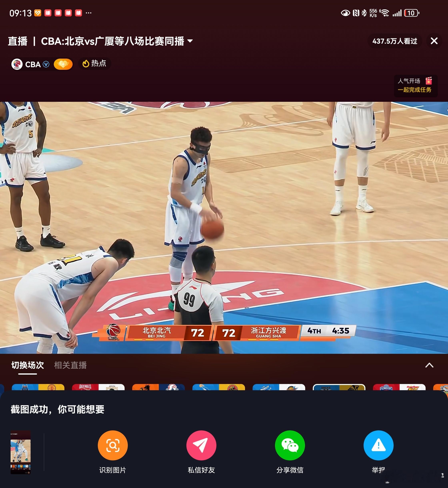Expand the live title dropdown arrow
This screenshot has height=488, width=448.
tap(190, 41)
